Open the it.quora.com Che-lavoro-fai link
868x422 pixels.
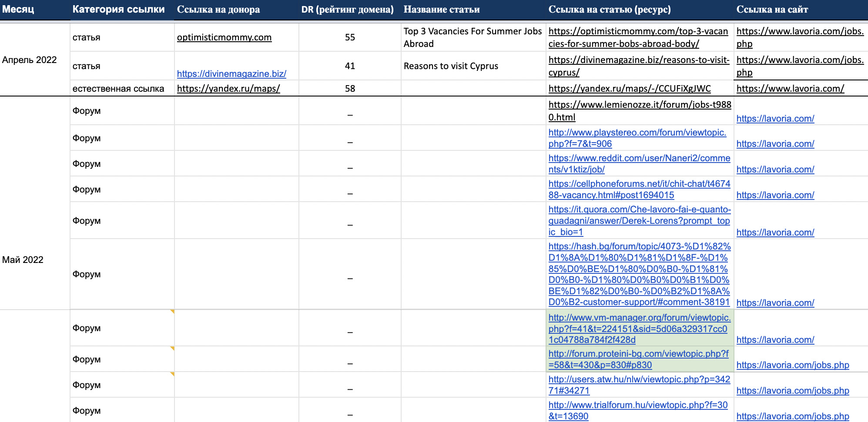[640, 220]
